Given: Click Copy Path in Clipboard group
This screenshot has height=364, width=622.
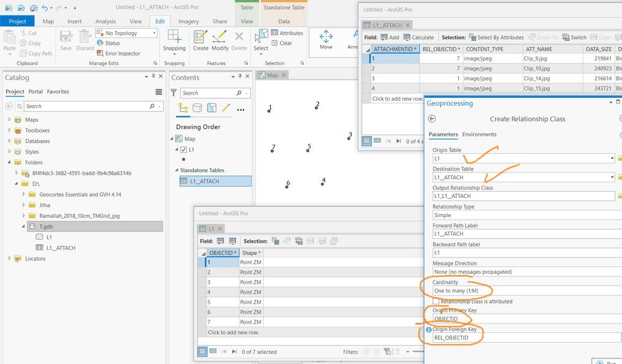Looking at the screenshot, I should pos(35,53).
